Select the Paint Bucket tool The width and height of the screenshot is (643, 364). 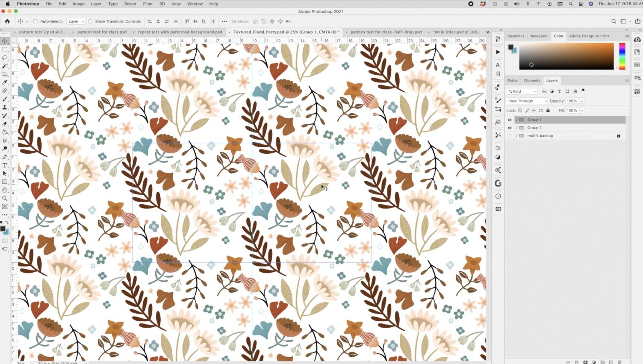pyautogui.click(x=5, y=132)
